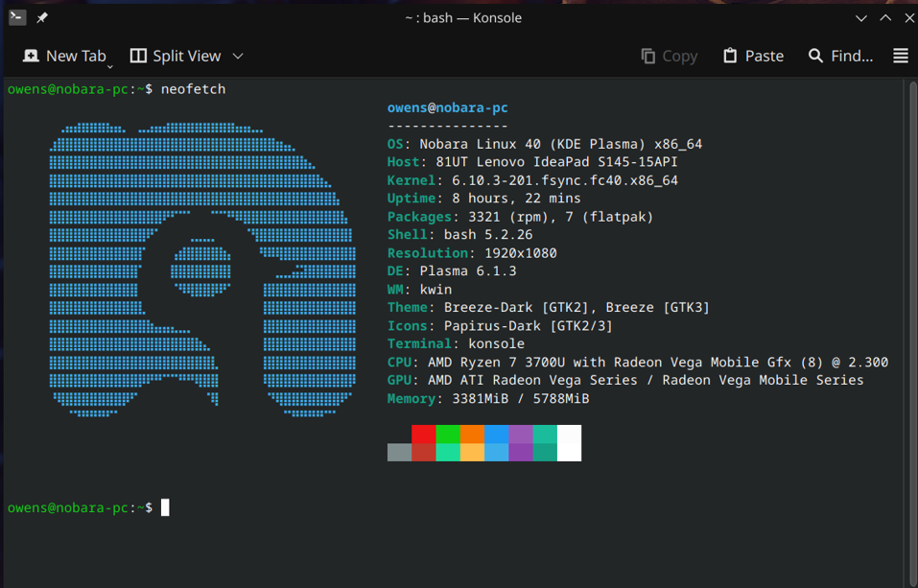
Task: Click the Copy toolbar button
Action: tap(670, 57)
